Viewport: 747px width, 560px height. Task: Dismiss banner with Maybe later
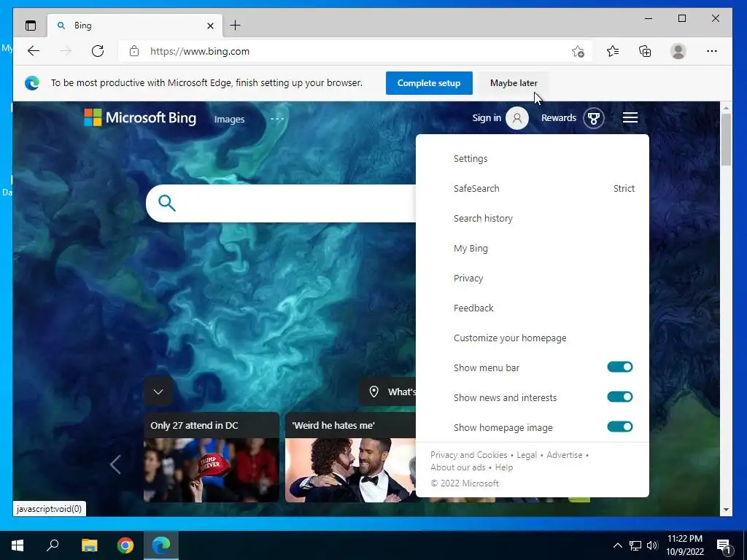(514, 83)
